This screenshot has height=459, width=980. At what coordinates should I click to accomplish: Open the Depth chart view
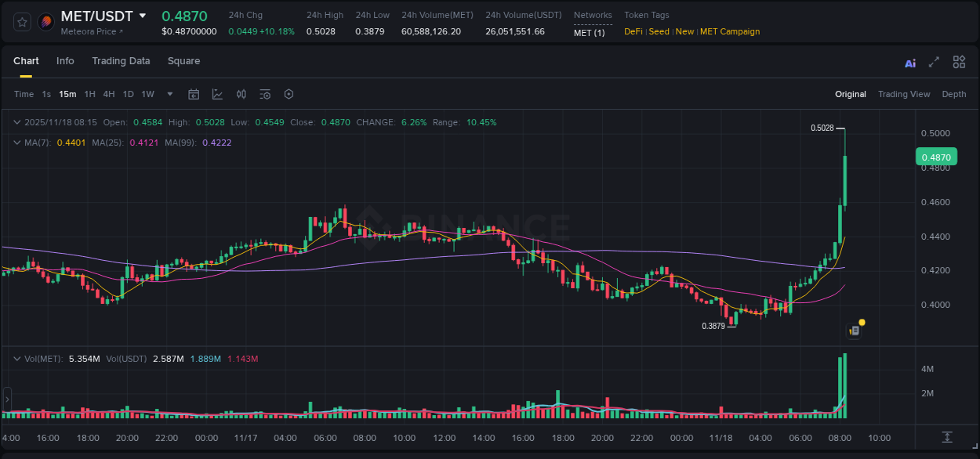pos(953,94)
